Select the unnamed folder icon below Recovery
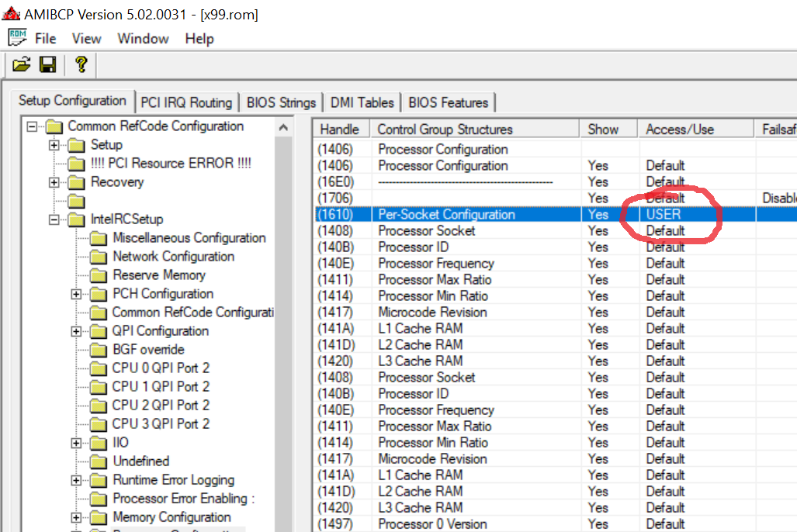This screenshot has width=797, height=532. tap(76, 201)
